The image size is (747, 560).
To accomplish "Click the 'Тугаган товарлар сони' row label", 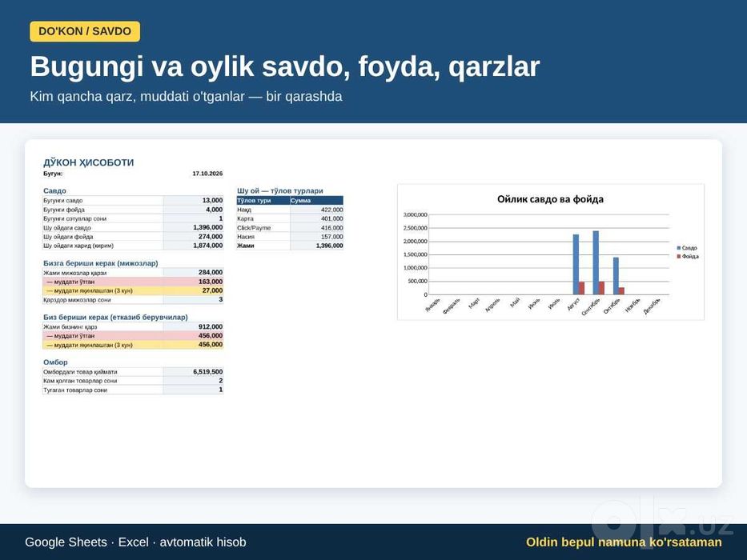I will coord(75,390).
